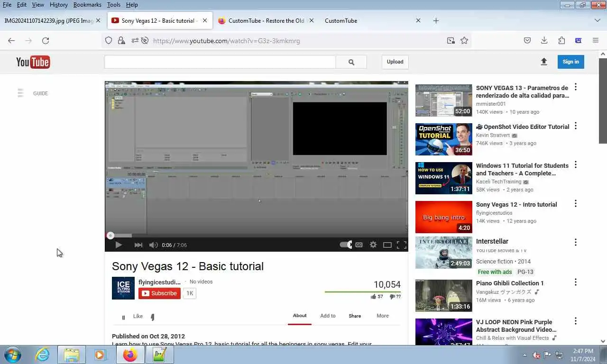Open the Interstellar title link
Screen dimensions: 607x364
pos(492,241)
